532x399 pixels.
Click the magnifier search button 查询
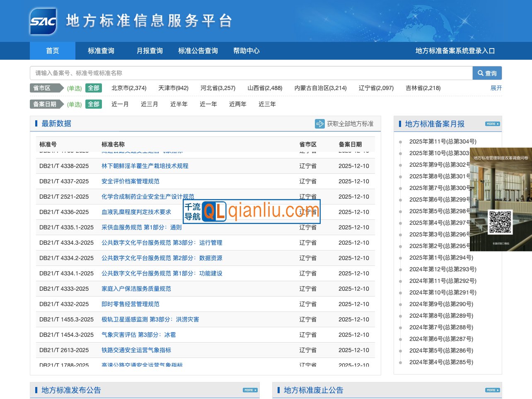point(487,73)
